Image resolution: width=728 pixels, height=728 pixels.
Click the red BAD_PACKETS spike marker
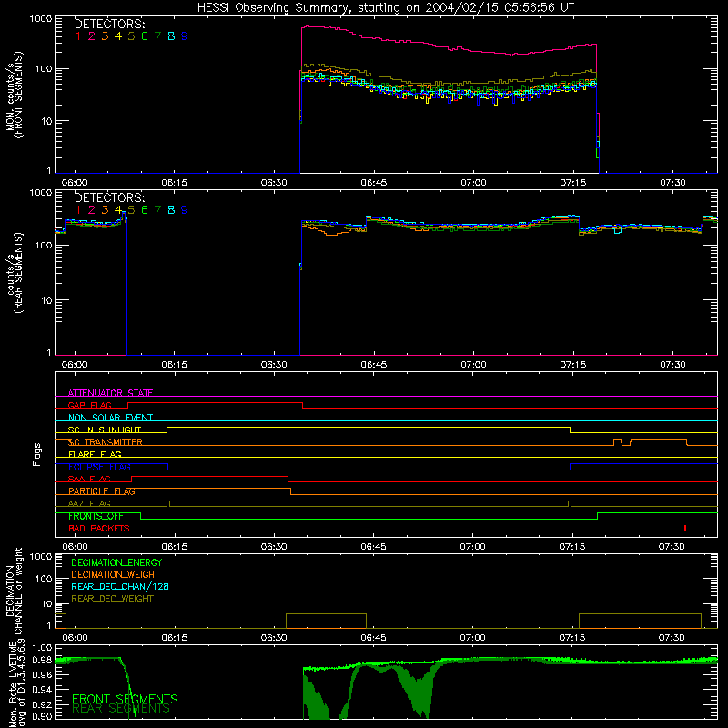(x=685, y=528)
